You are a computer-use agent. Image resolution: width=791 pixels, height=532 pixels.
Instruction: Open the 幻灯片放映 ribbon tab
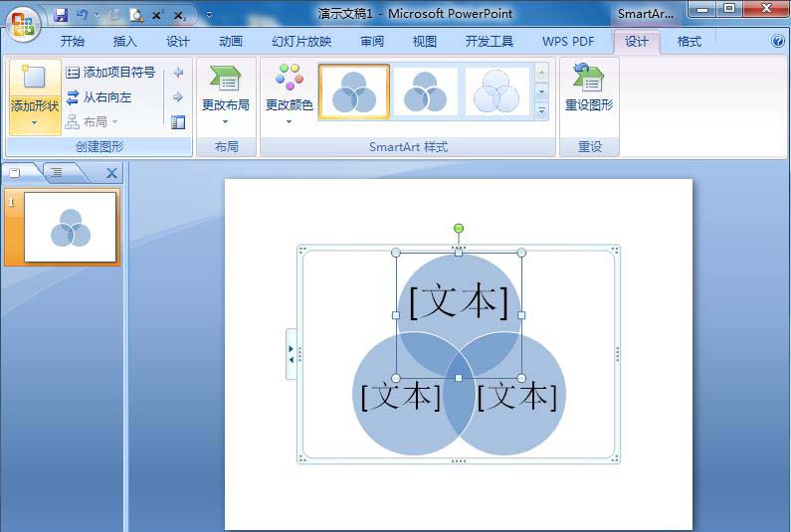pyautogui.click(x=301, y=42)
